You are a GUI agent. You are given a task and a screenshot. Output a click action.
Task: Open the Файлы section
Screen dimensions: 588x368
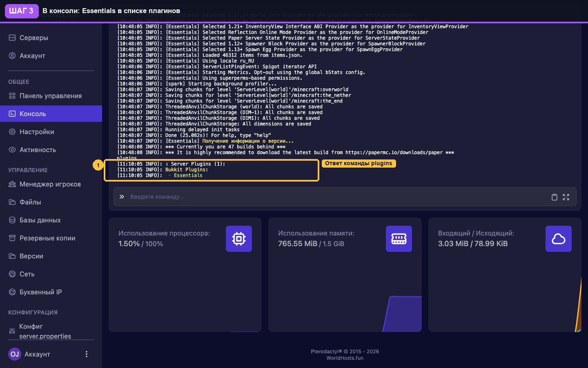(x=51, y=202)
